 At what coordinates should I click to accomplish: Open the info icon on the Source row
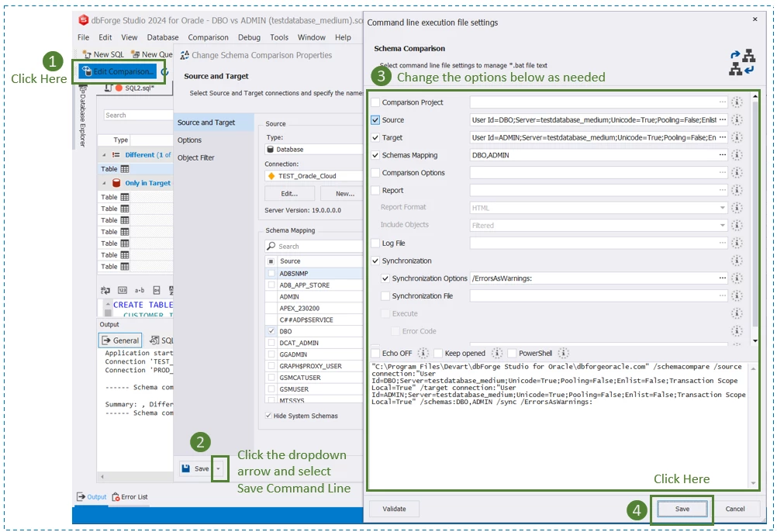tap(737, 120)
